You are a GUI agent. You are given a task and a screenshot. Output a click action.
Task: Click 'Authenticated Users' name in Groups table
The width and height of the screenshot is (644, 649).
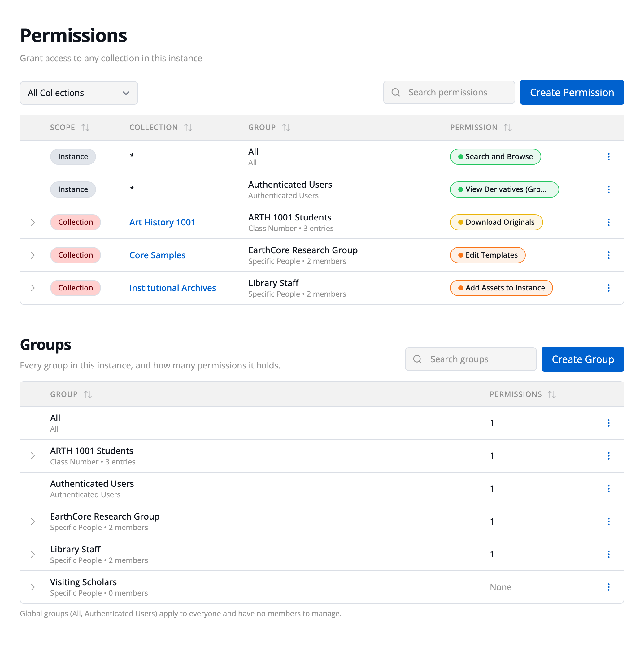92,484
